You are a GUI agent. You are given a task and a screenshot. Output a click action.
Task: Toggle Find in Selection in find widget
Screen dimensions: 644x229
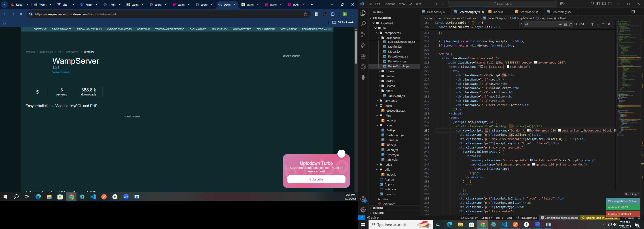(603, 24)
